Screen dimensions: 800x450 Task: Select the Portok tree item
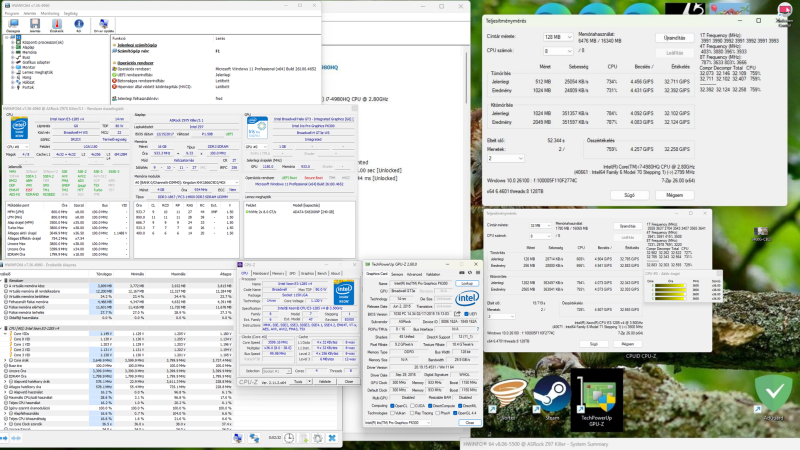pos(28,87)
